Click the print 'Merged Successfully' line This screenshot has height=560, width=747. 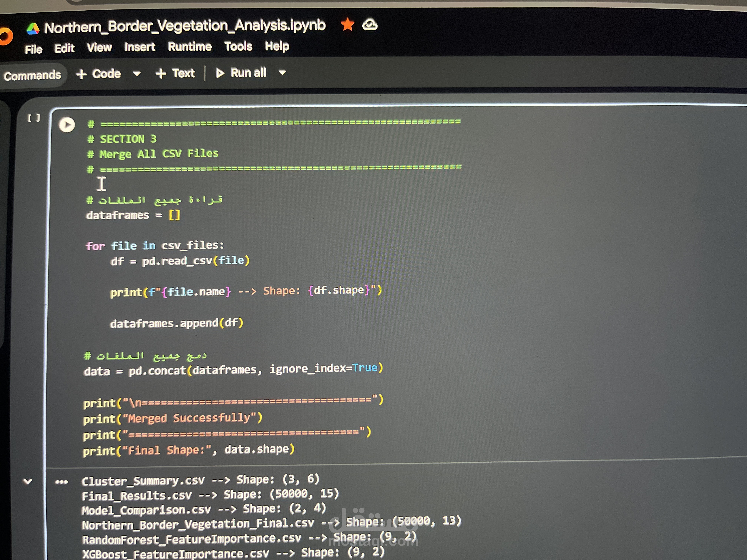click(x=173, y=419)
